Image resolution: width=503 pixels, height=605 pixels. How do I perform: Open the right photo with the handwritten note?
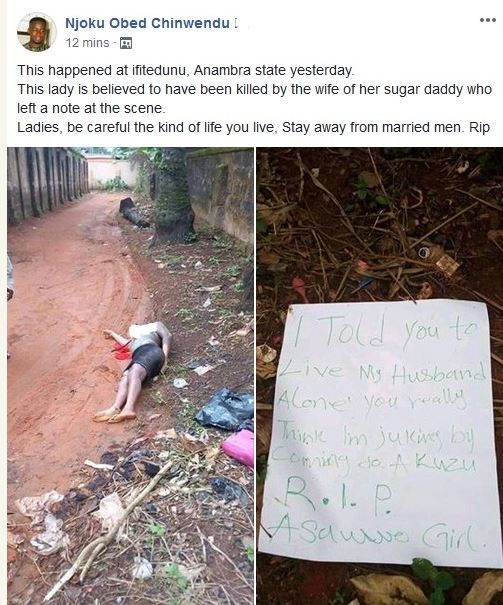click(380, 375)
